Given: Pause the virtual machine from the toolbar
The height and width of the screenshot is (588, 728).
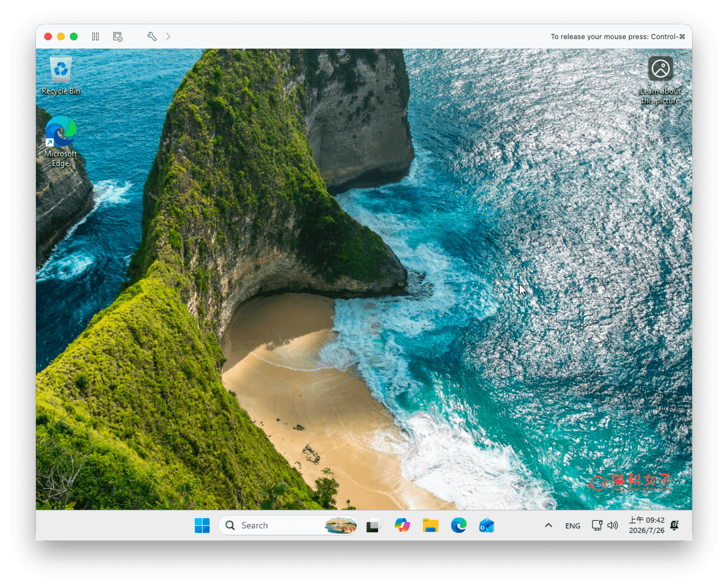Looking at the screenshot, I should (96, 36).
